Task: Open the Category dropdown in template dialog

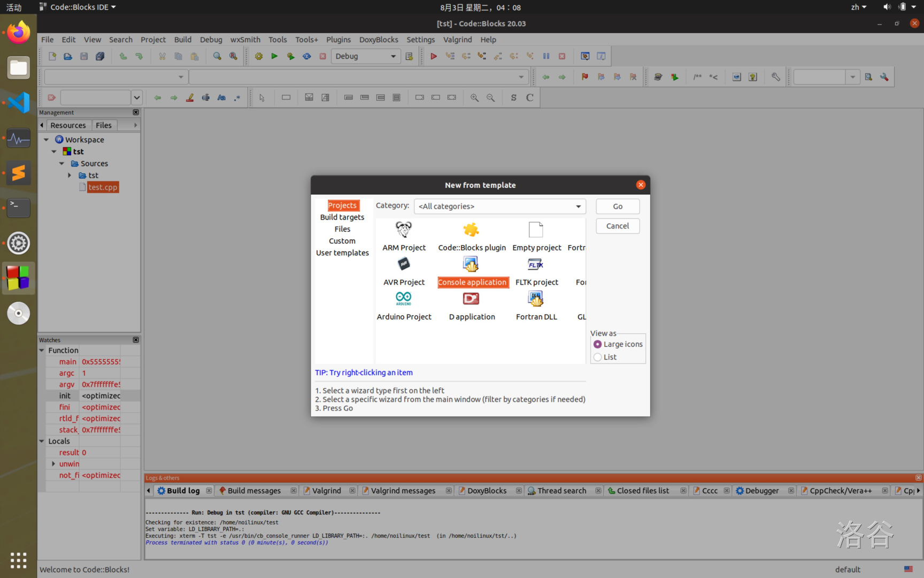Action: click(500, 206)
